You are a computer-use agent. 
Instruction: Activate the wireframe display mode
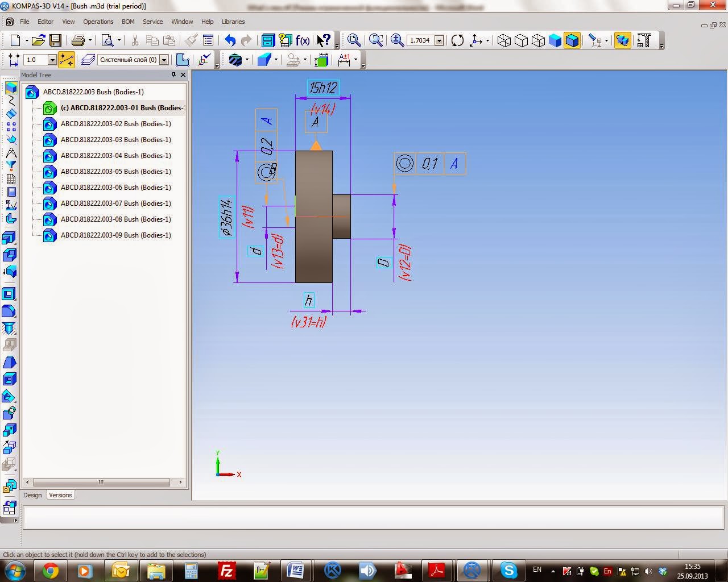pos(505,40)
